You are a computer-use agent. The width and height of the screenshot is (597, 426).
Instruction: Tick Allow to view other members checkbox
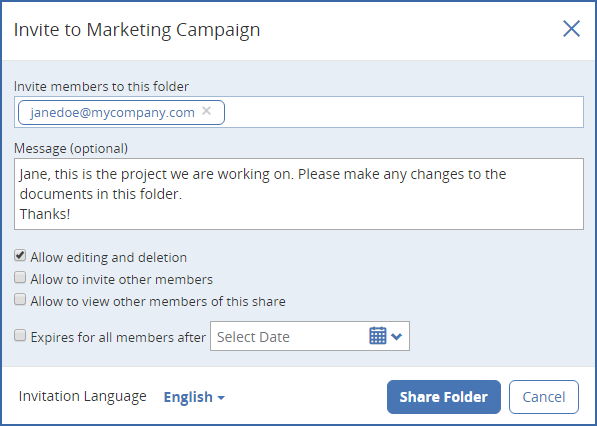[x=20, y=300]
